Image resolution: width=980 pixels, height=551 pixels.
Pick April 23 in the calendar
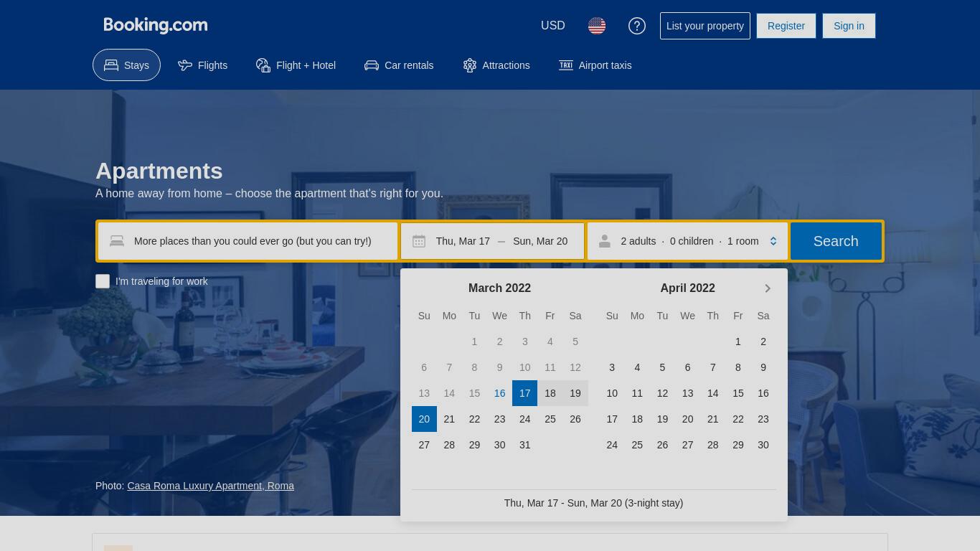pyautogui.click(x=763, y=419)
